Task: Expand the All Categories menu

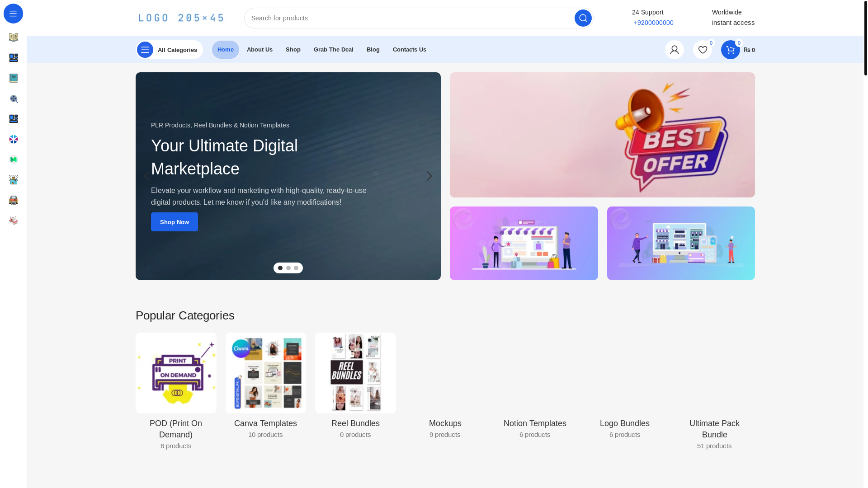Action: pyautogui.click(x=169, y=50)
